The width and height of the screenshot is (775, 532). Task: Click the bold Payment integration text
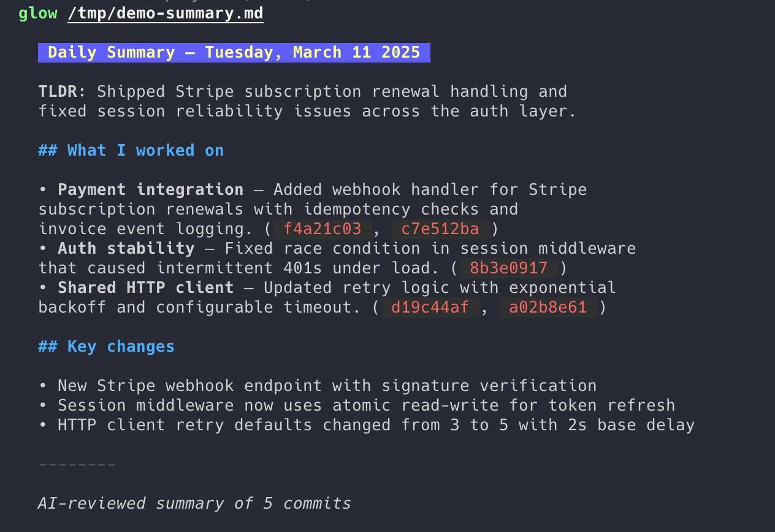coord(150,189)
